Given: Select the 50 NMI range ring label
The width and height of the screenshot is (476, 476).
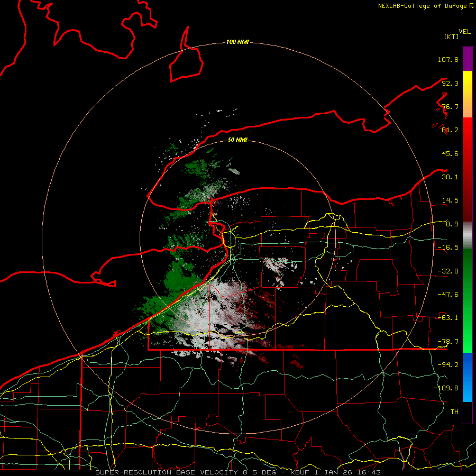Looking at the screenshot, I should [x=237, y=140].
